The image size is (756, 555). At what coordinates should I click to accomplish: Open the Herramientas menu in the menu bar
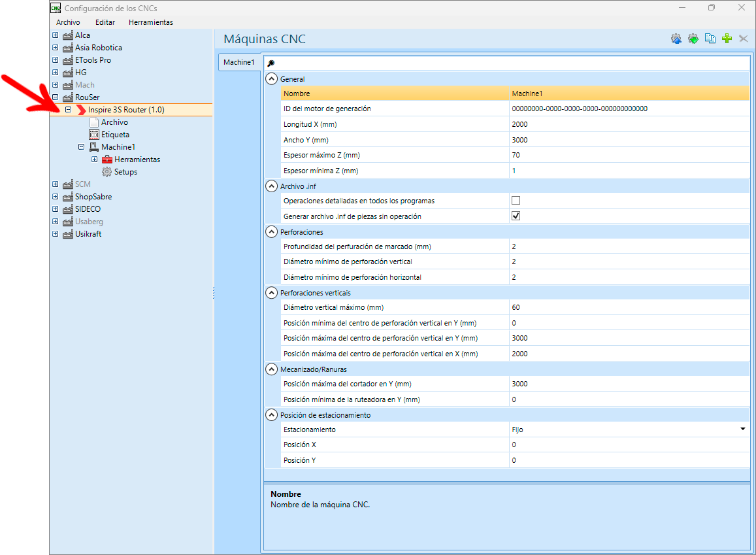pyautogui.click(x=151, y=22)
